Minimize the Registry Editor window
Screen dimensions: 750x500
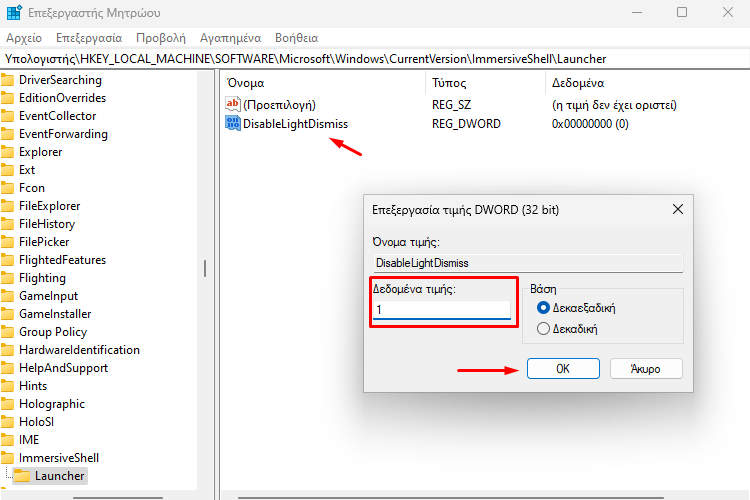pyautogui.click(x=637, y=12)
